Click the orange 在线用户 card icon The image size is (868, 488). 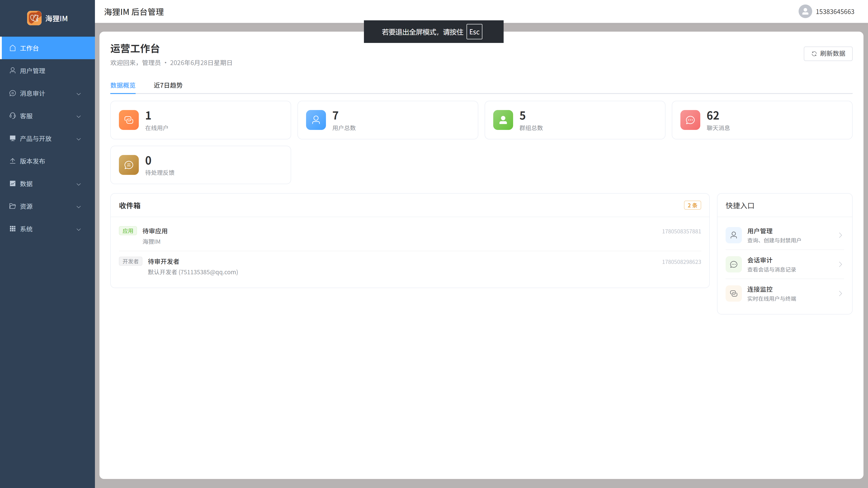pyautogui.click(x=129, y=120)
